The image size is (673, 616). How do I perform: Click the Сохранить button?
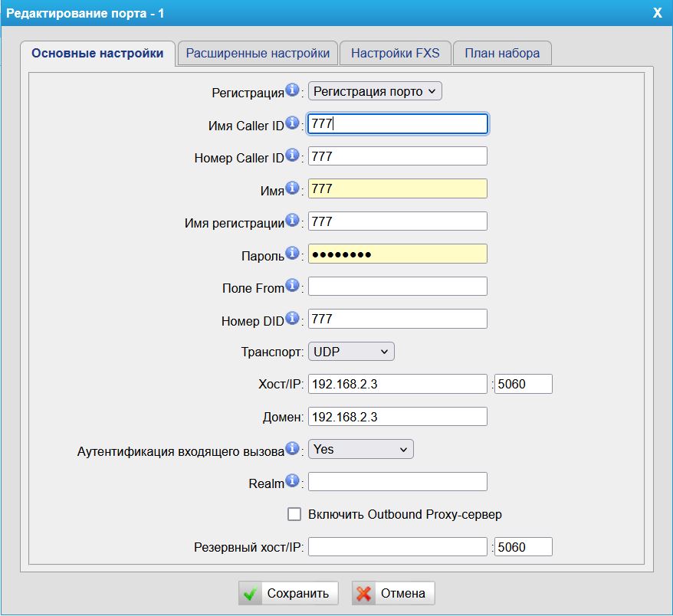pyautogui.click(x=288, y=593)
